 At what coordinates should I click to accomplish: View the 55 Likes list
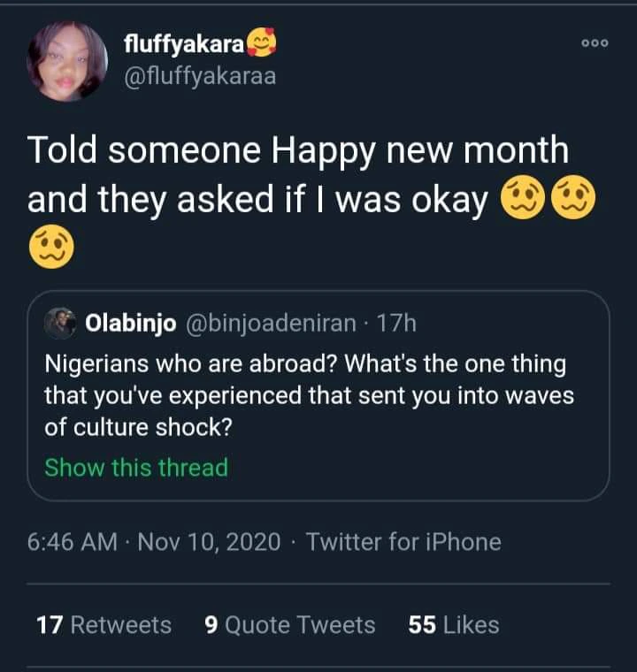(x=454, y=625)
